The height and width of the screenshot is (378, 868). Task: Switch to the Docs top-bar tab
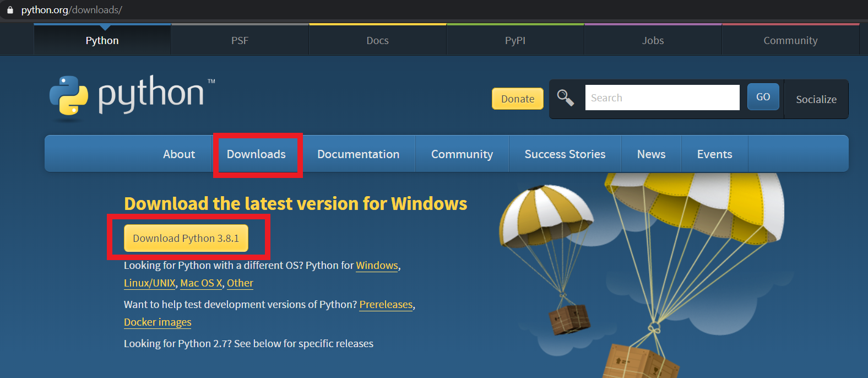point(378,40)
